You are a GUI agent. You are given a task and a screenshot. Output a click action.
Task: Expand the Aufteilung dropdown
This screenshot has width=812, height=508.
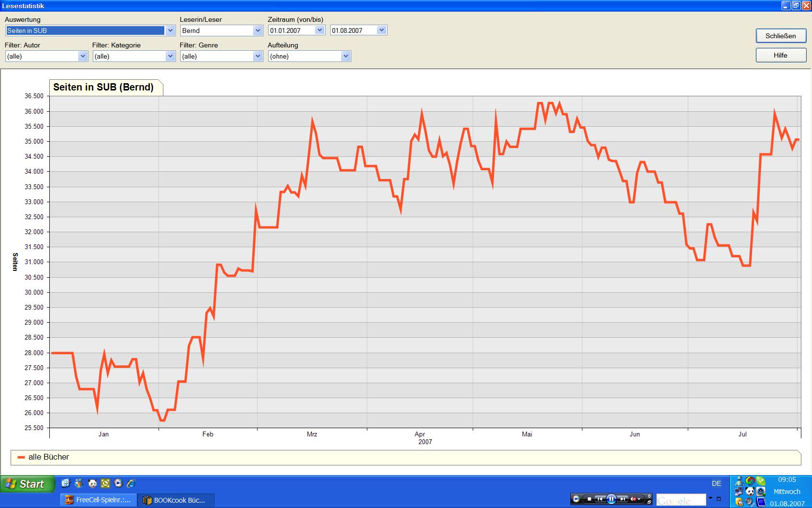(x=346, y=56)
